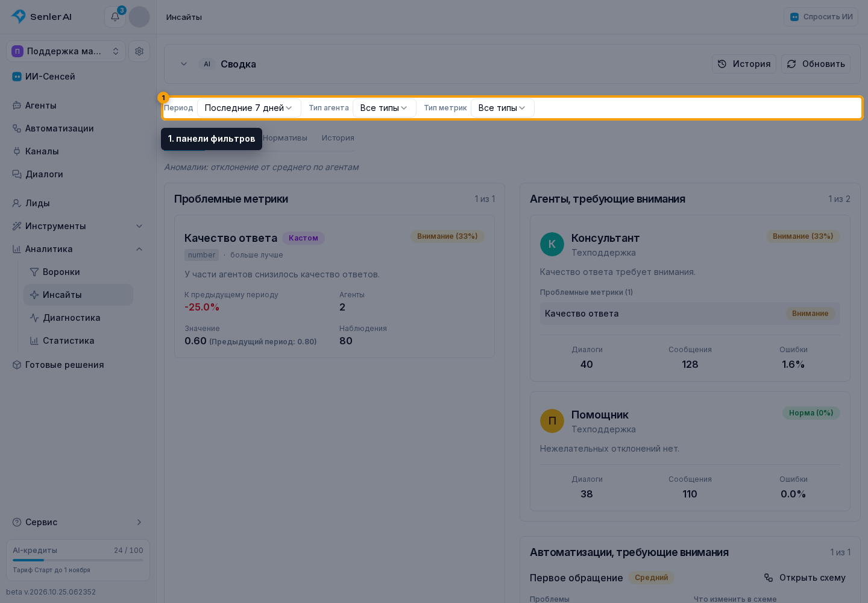868x603 pixels.
Task: Click the AI-кредиты progress bar
Action: tap(78, 560)
